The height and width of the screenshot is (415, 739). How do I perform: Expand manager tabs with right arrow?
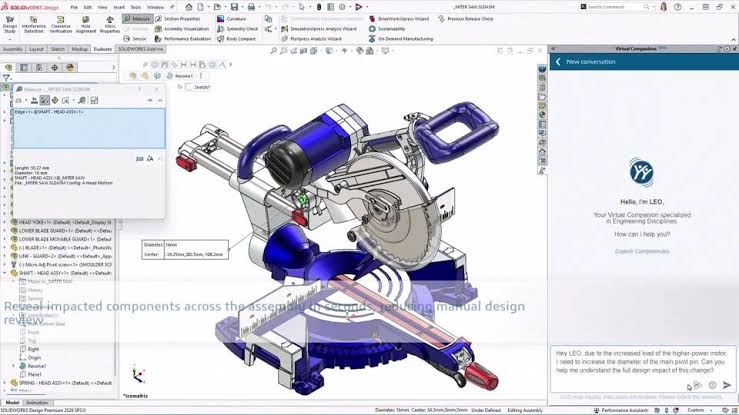[113, 67]
